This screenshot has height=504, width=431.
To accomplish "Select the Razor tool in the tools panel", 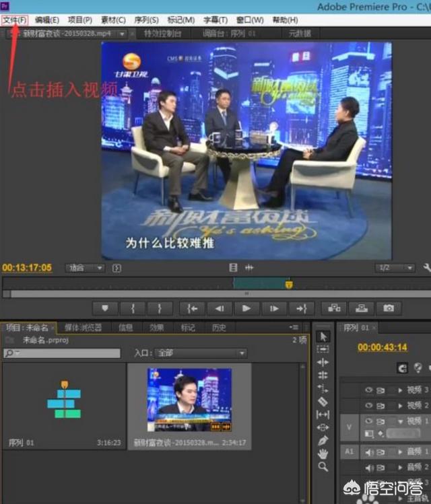I will pos(323,402).
